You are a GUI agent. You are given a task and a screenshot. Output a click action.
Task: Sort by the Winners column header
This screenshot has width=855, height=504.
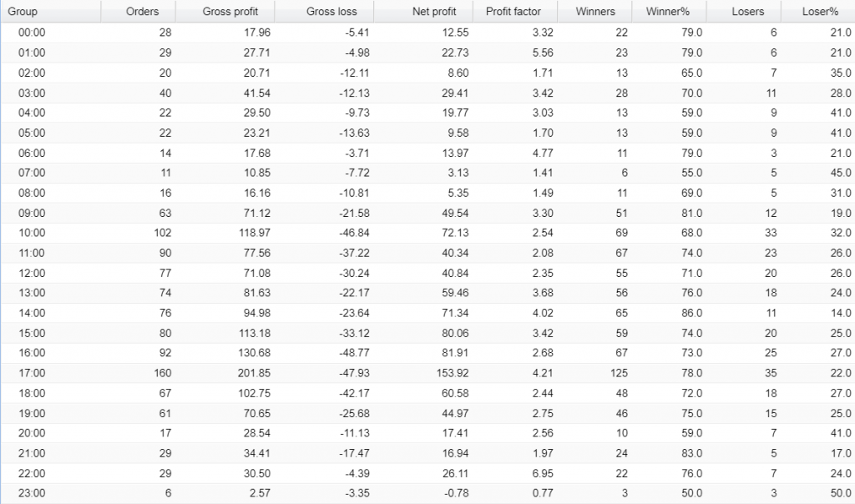[x=595, y=12]
